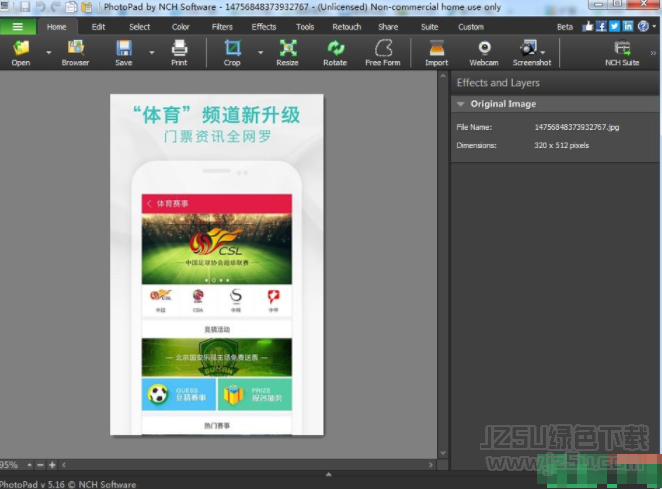Print the current image
662x489 pixels.
pyautogui.click(x=179, y=50)
